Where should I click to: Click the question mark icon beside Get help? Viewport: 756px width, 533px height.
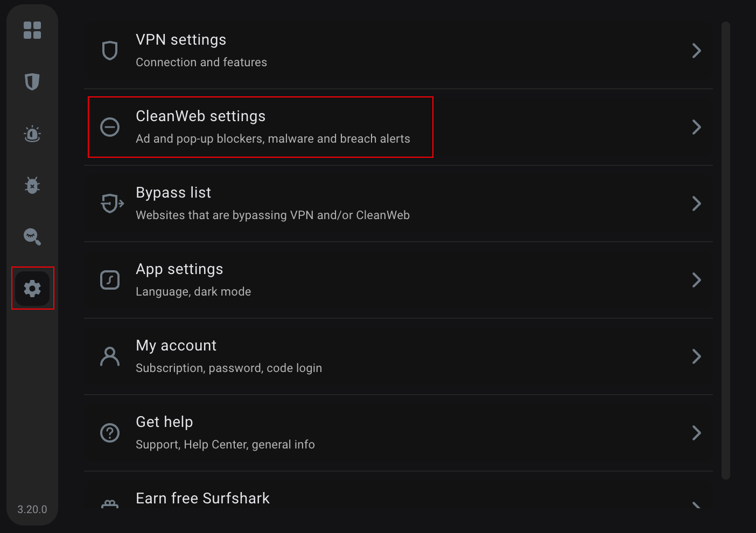pyautogui.click(x=110, y=433)
